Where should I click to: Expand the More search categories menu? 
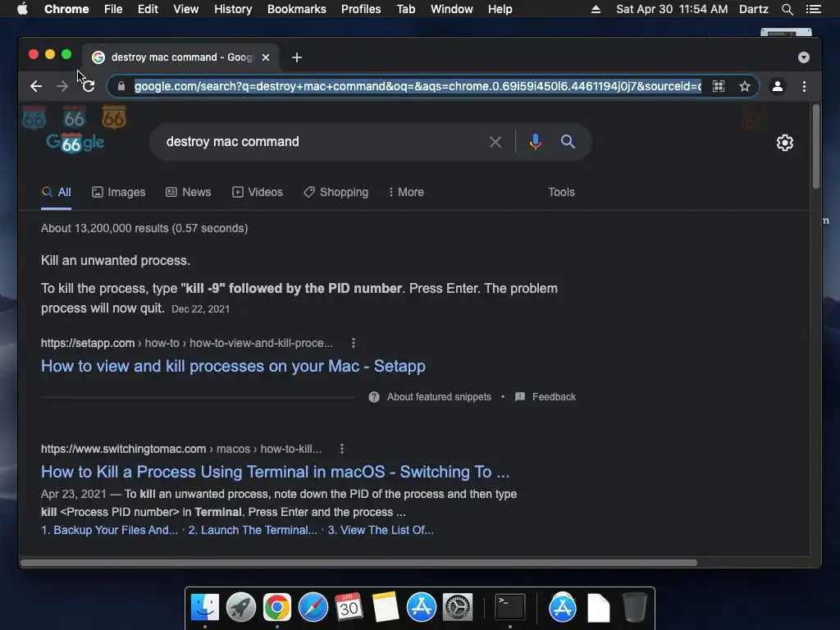[406, 192]
